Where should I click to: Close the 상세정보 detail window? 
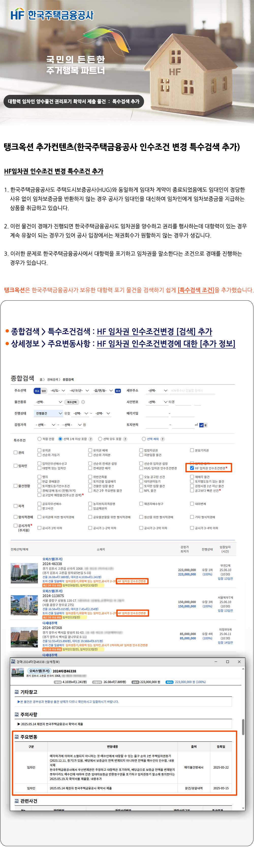(x=239, y=662)
